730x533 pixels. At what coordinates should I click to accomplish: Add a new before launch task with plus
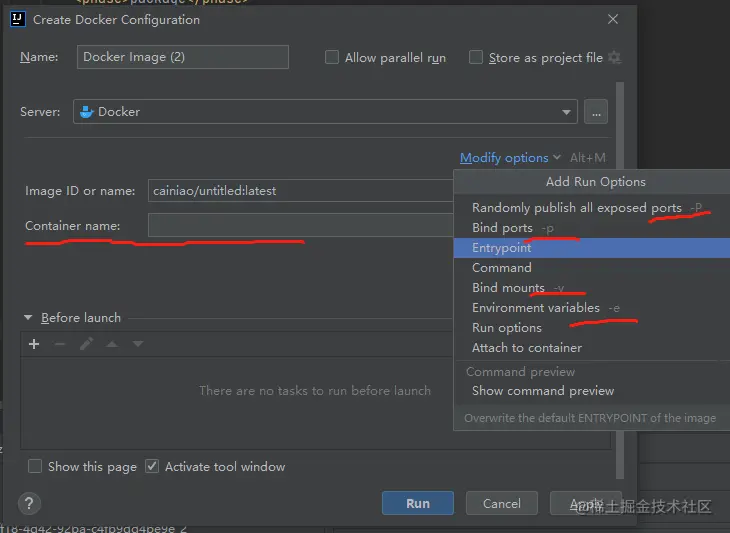[x=34, y=344]
